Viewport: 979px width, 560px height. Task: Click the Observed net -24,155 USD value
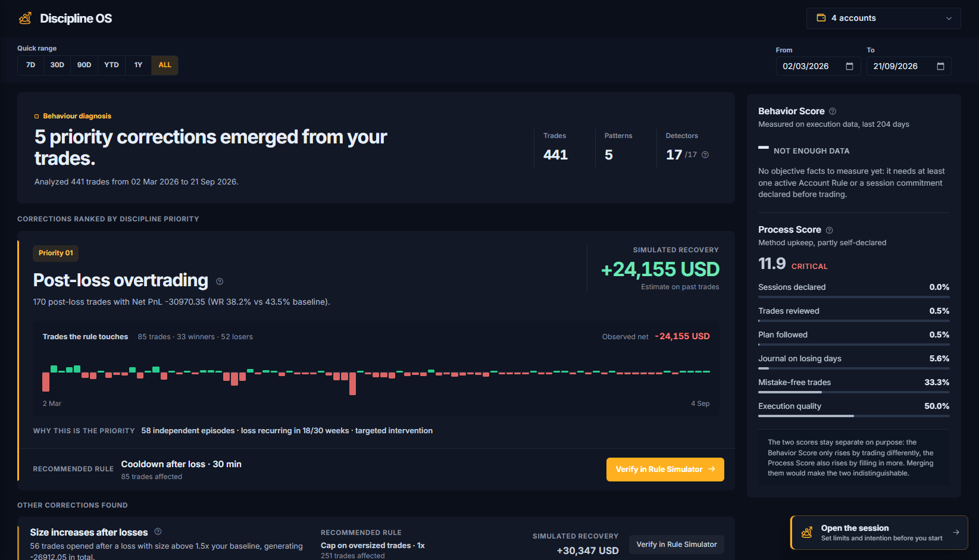[x=682, y=336]
